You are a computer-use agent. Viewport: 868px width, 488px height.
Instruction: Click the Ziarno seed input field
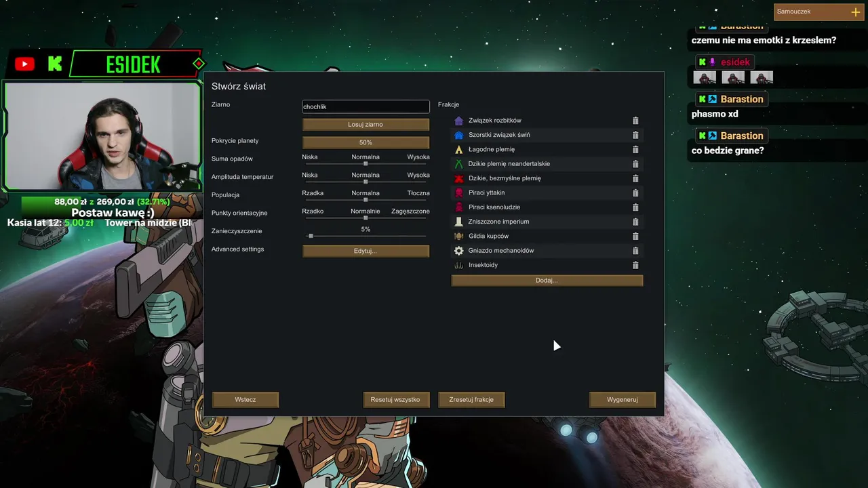(366, 106)
